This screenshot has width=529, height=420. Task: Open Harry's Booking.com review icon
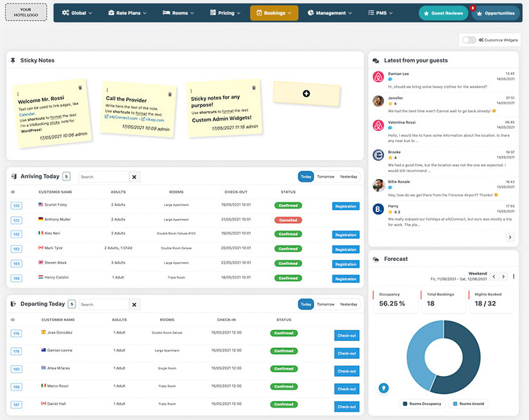(x=378, y=209)
